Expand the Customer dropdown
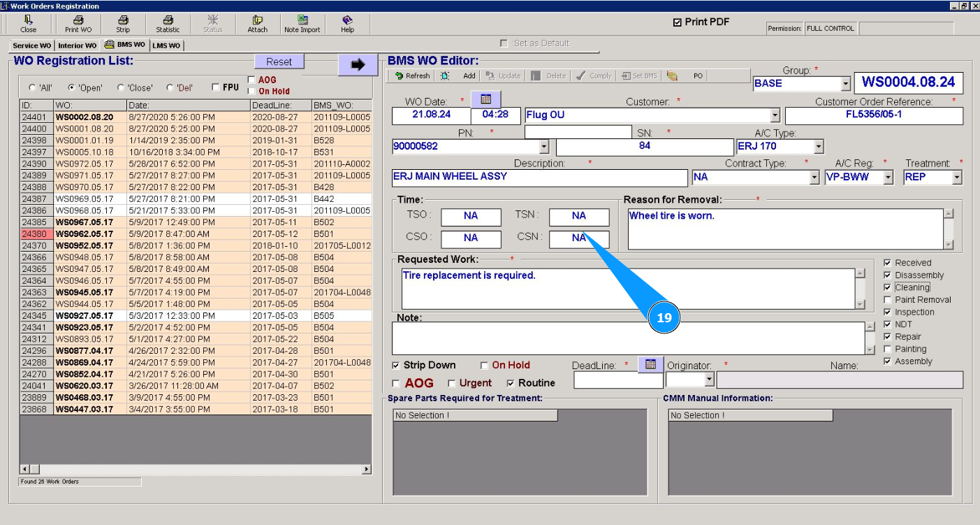 (775, 116)
